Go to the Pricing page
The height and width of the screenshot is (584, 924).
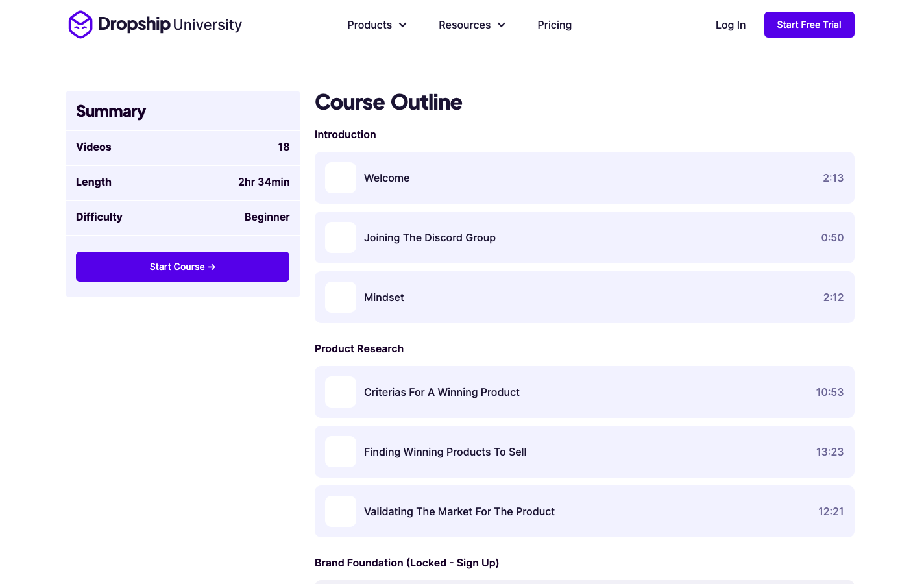pos(555,25)
